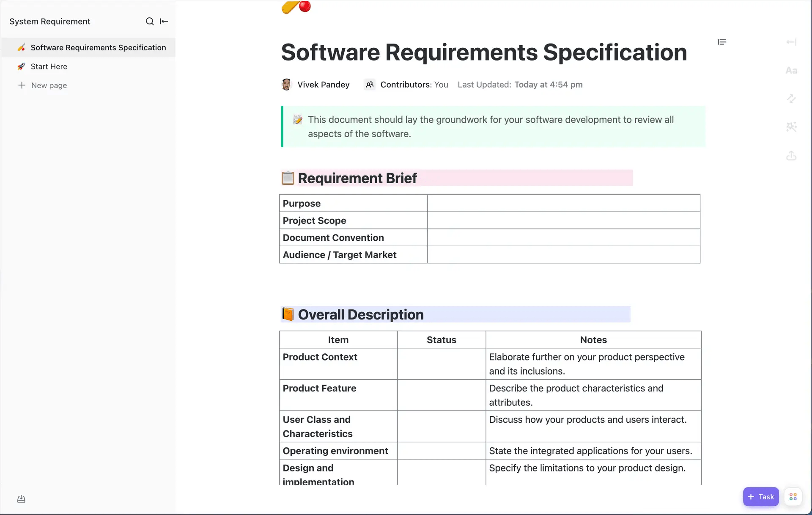Click the Add Task plus icon
Viewport: 812px width, 515px height.
coord(751,497)
